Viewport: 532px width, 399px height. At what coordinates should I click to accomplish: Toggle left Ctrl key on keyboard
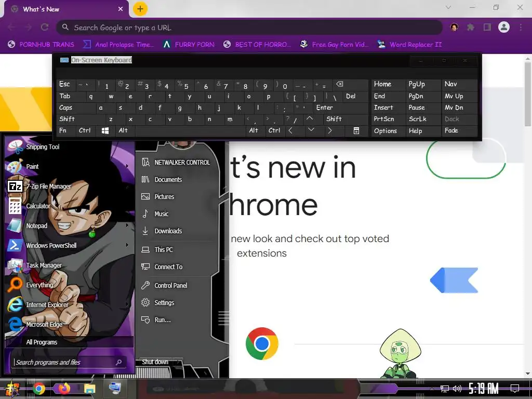[x=86, y=130]
